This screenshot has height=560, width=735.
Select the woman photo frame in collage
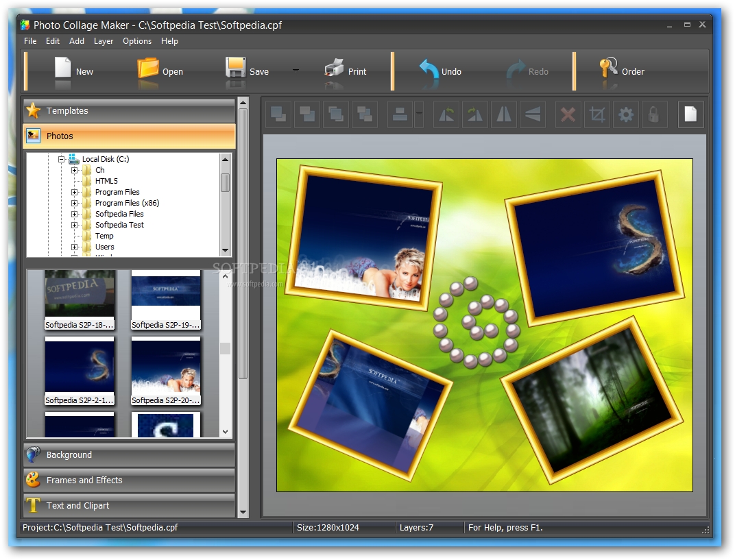coord(364,238)
